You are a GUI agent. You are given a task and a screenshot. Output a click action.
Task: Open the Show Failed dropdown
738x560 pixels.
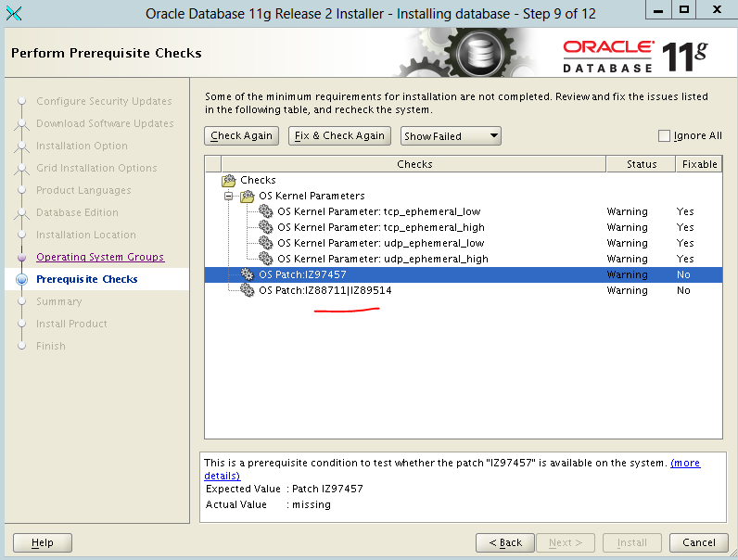(451, 136)
